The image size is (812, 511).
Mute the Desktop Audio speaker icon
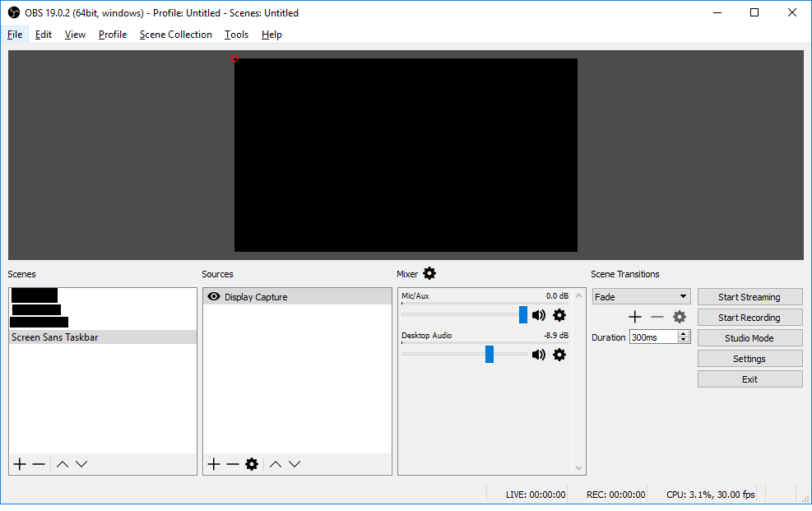point(539,355)
